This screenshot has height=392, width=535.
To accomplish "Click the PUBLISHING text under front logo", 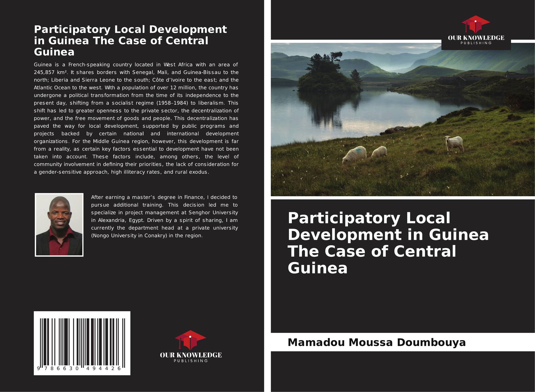I will point(476,43).
